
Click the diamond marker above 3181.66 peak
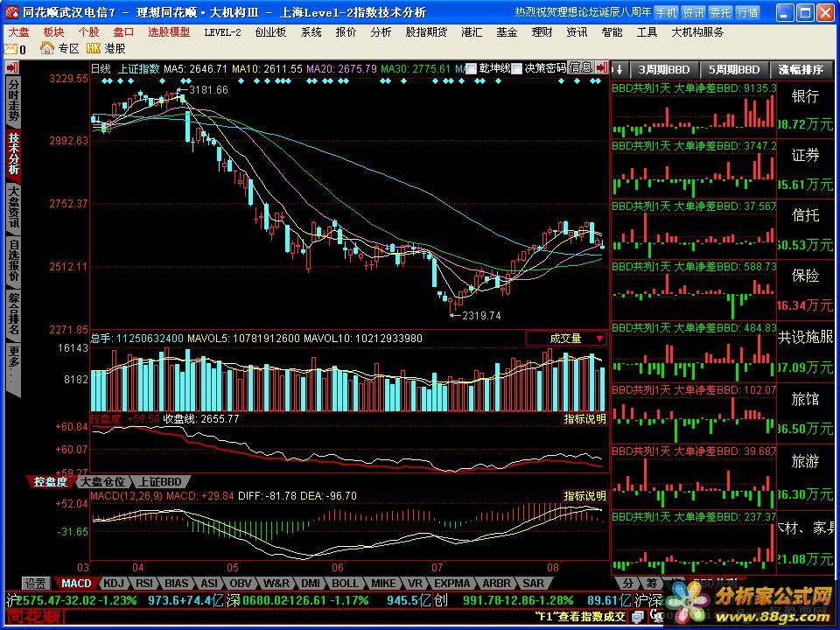pyautogui.click(x=181, y=80)
